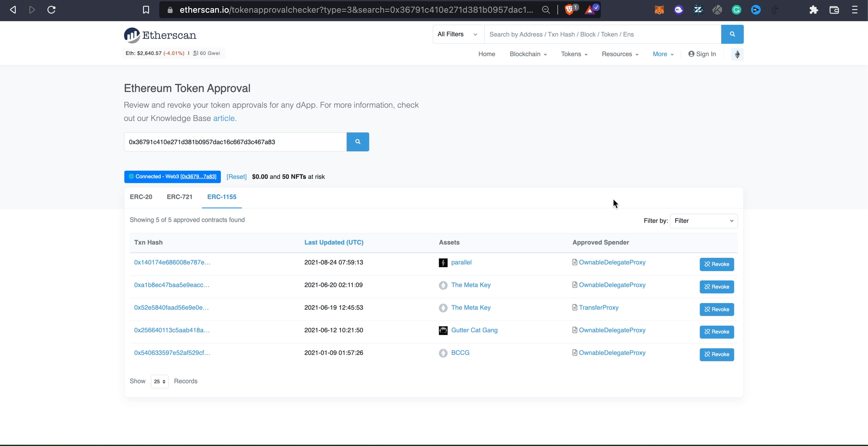Revoke Gutter Cat Gang approval
This screenshot has width=868, height=446.
[717, 332]
